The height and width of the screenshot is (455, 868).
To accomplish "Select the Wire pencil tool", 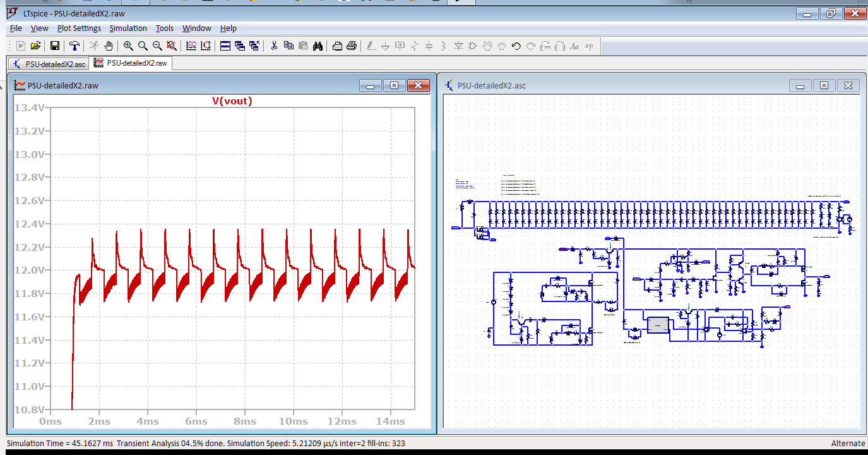I will 371,45.
